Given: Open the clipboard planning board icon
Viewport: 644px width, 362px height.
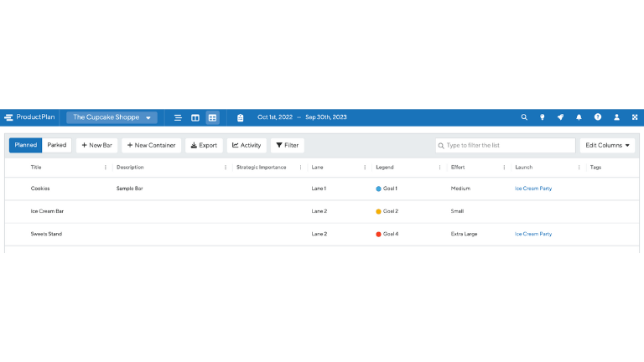Looking at the screenshot, I should pyautogui.click(x=241, y=118).
